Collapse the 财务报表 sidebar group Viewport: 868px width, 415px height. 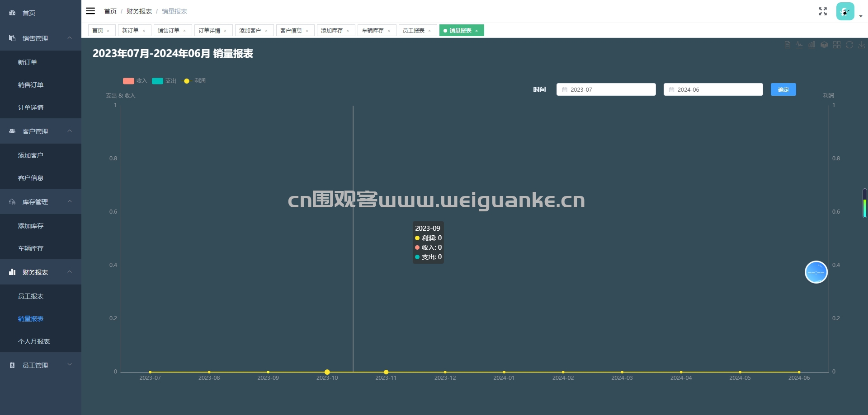[41, 272]
